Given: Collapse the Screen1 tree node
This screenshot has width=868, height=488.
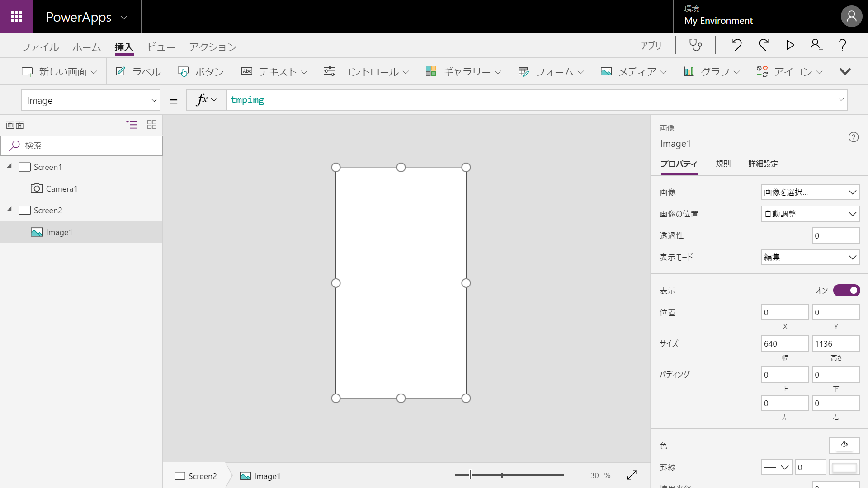Looking at the screenshot, I should point(9,166).
